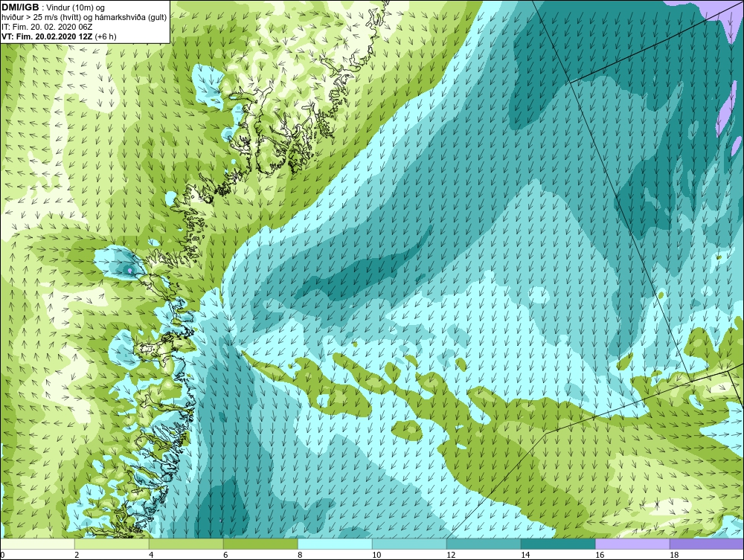This screenshot has height=560, width=744.
Task: Click the legend value label '10'
Action: pos(376,555)
